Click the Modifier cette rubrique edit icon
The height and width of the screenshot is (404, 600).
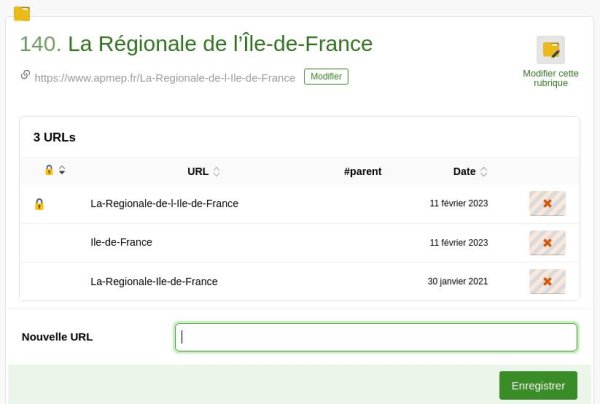tap(550, 50)
